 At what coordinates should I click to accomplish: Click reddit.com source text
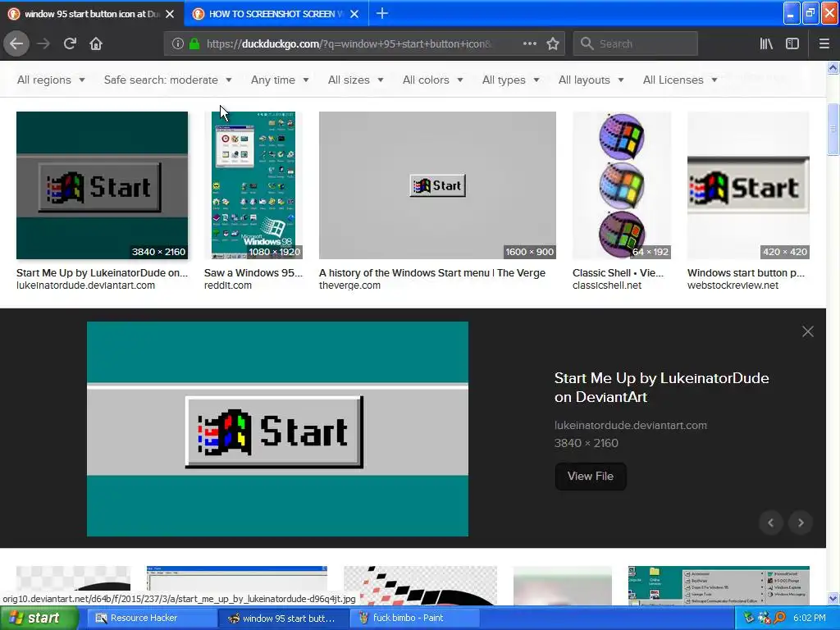(x=228, y=285)
